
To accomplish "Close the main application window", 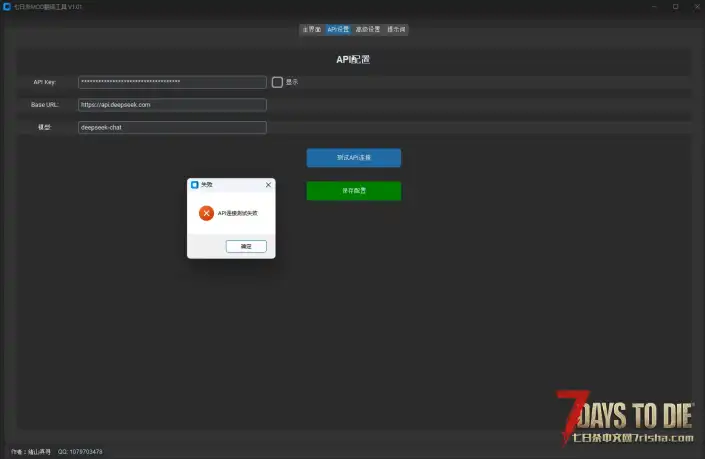I will (x=697, y=7).
